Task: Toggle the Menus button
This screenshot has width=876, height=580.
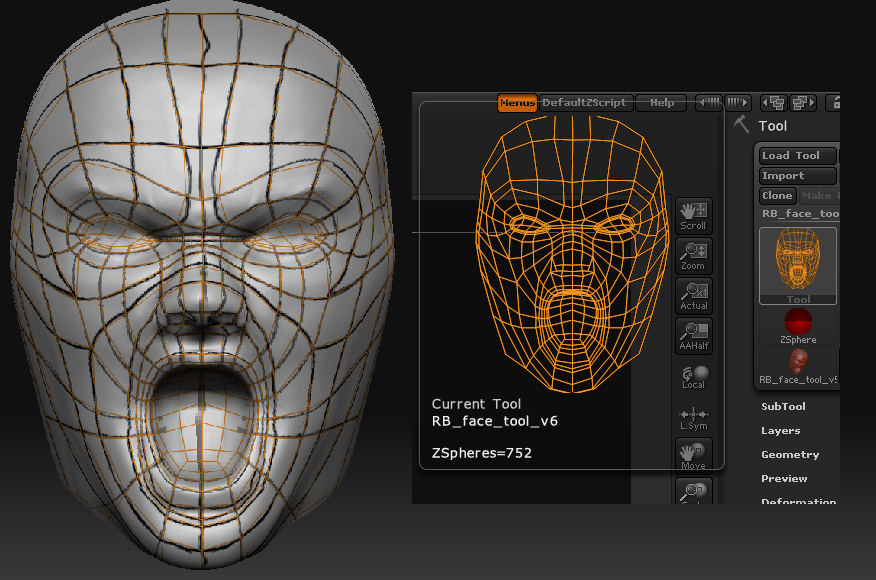Action: click(x=517, y=103)
